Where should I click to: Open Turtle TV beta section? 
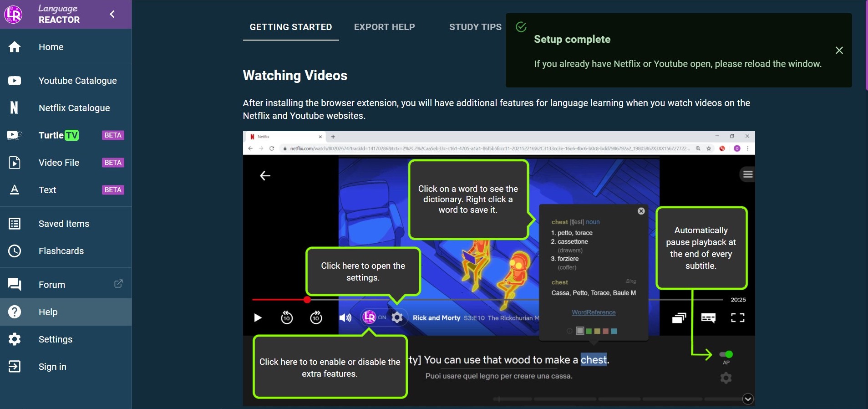59,135
